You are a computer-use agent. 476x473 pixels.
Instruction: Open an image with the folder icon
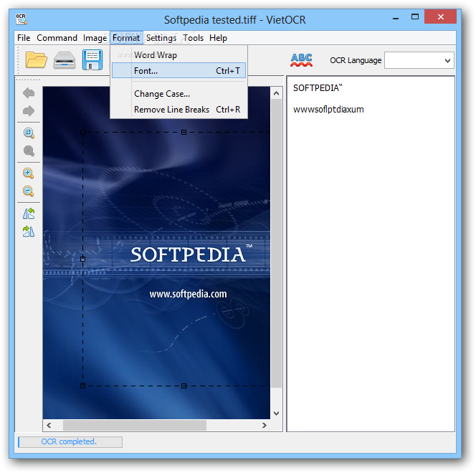[x=36, y=59]
